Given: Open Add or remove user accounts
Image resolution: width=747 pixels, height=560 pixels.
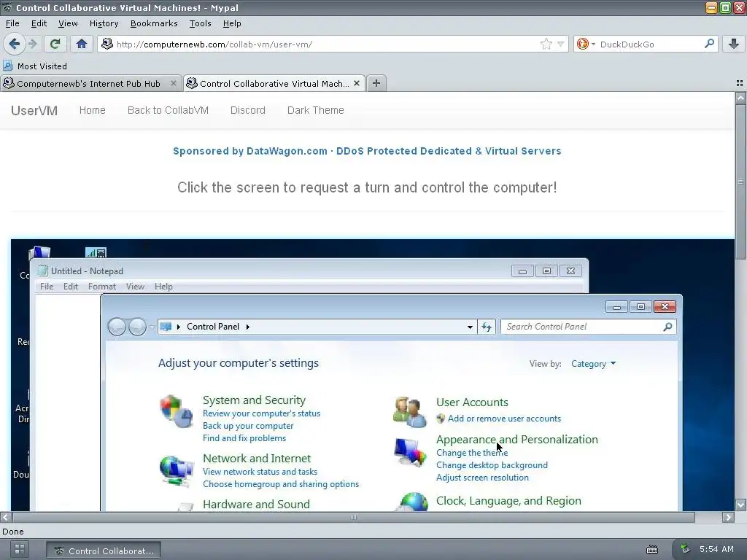Looking at the screenshot, I should [504, 419].
